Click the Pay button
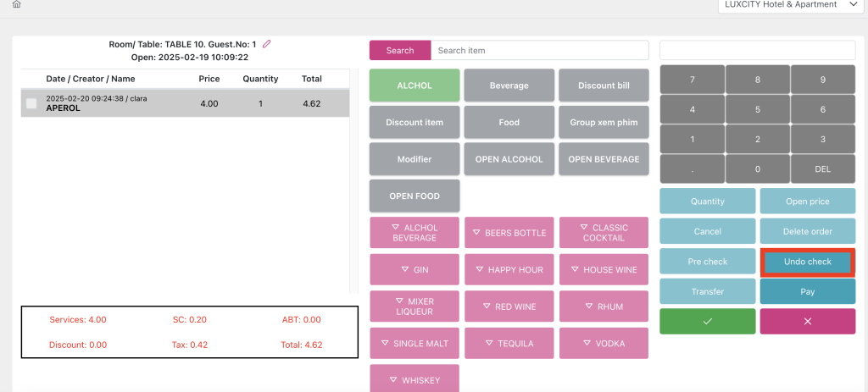868x392 pixels. [807, 291]
